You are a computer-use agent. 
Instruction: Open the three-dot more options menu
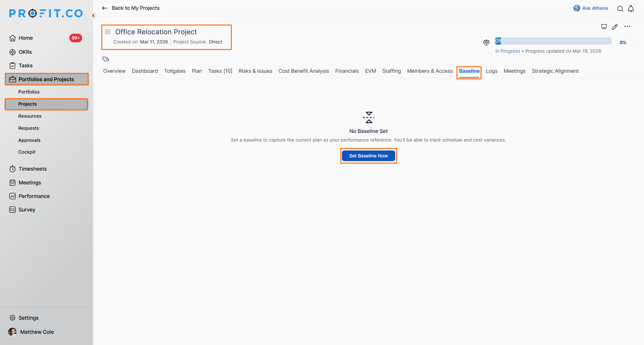[627, 26]
